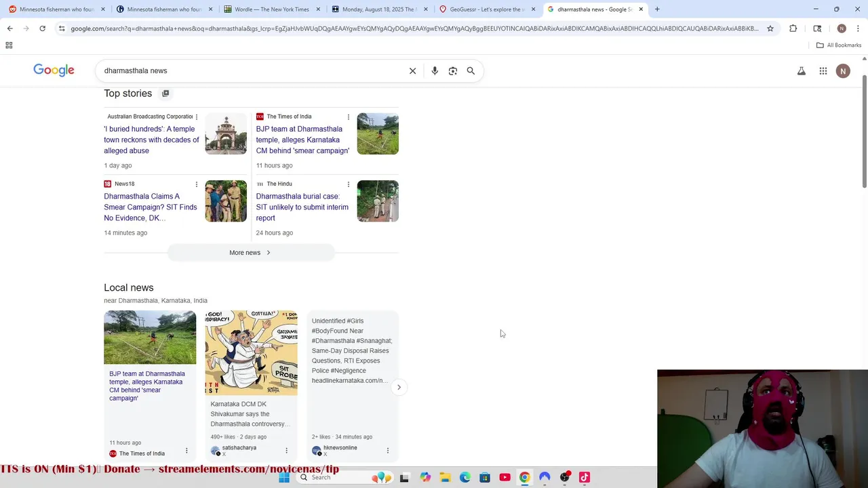This screenshot has height=488, width=868.
Task: Open Microsoft Store from the taskbar
Action: pyautogui.click(x=485, y=477)
